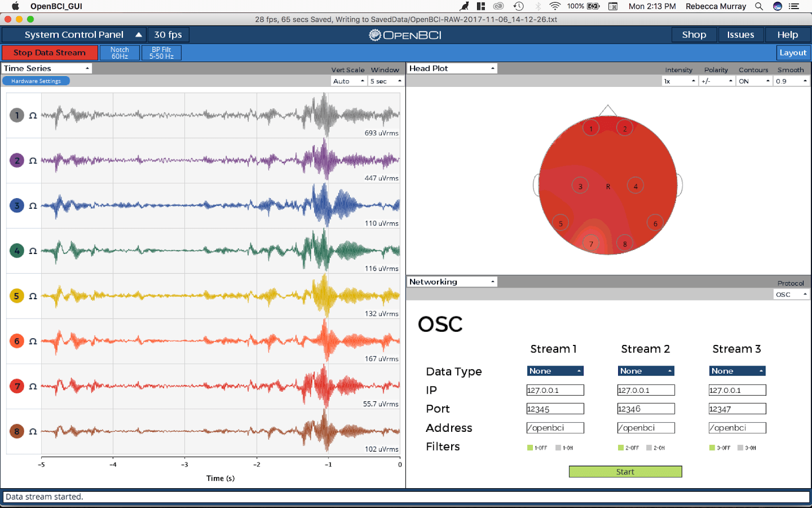Viewport: 812px width, 508px height.
Task: Open the Issues menu item
Action: pos(740,35)
